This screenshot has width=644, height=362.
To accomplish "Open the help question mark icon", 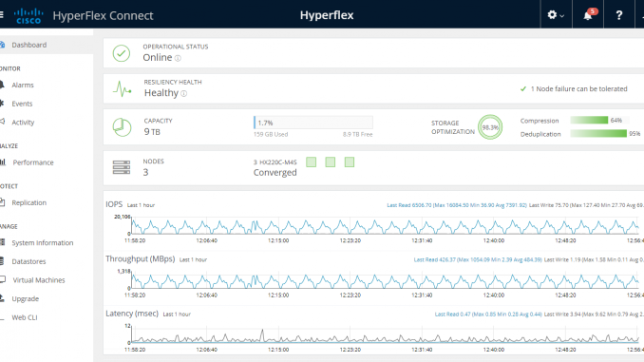I will tap(619, 15).
